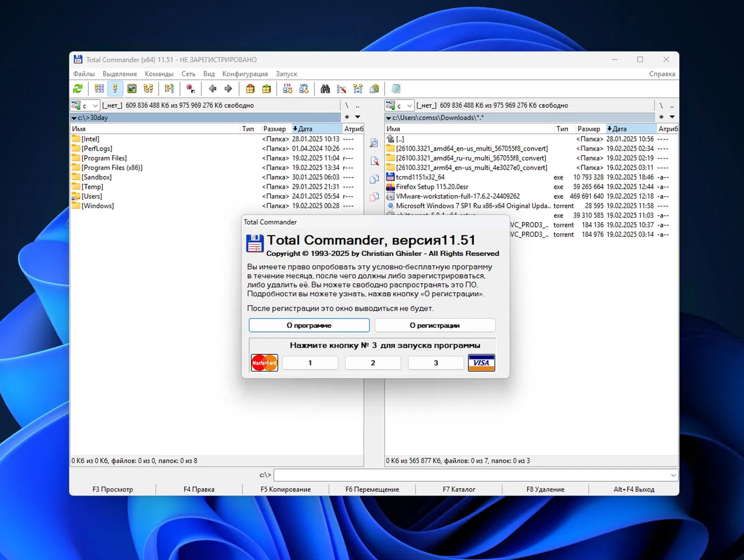This screenshot has height=560, width=744.
Task: Click the «О регистрации» button
Action: point(435,325)
